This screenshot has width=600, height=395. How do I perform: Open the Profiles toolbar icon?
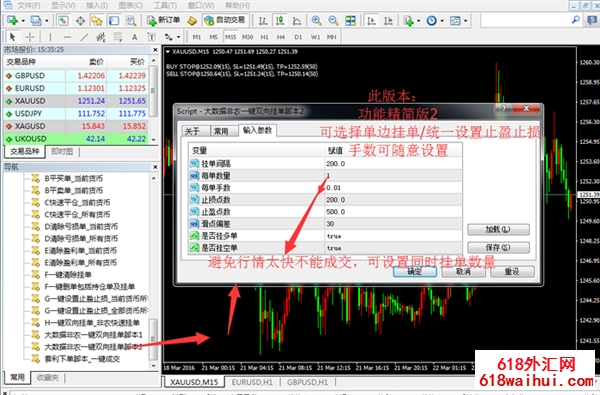(36, 20)
